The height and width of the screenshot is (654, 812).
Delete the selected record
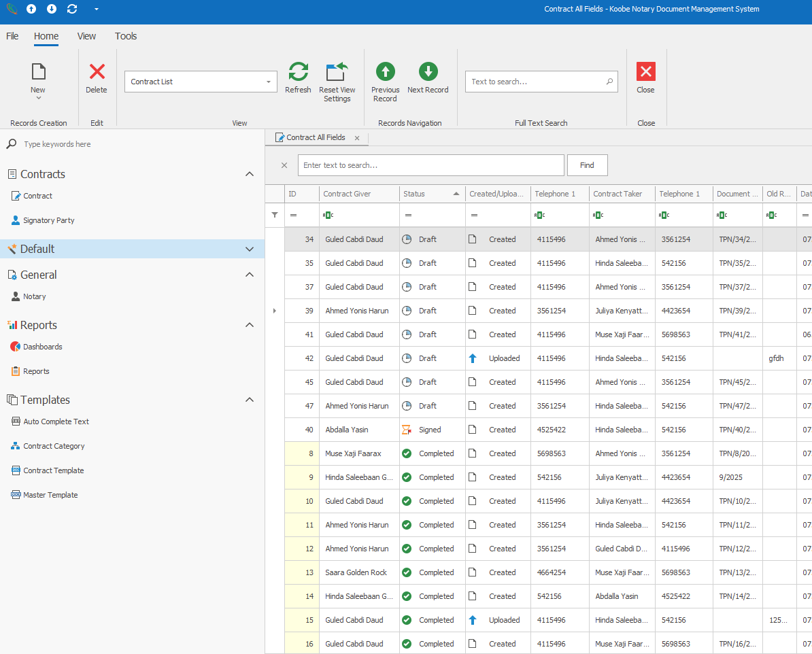click(97, 78)
